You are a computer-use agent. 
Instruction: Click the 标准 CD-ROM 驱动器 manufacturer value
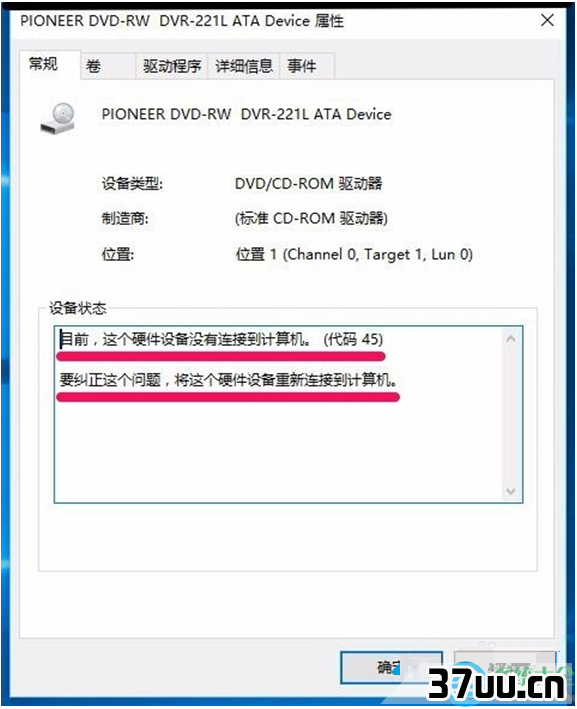pyautogui.click(x=311, y=218)
